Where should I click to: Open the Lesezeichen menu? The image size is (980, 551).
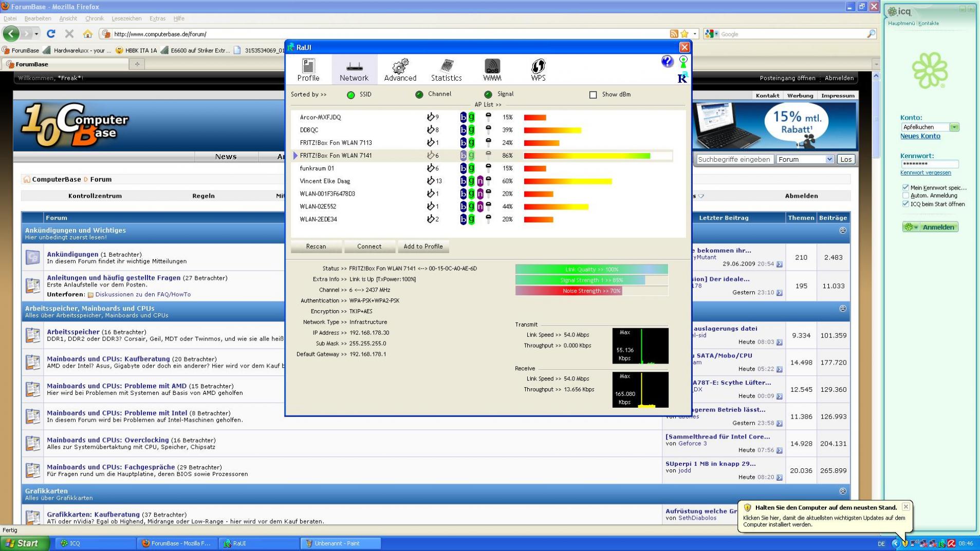pos(126,18)
